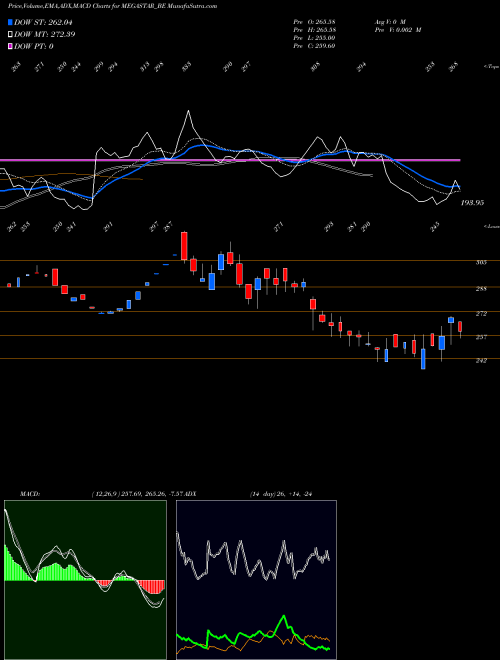Select the 'DOW PT: 0' legend label
The image size is (500, 660).
pyautogui.click(x=34, y=46)
